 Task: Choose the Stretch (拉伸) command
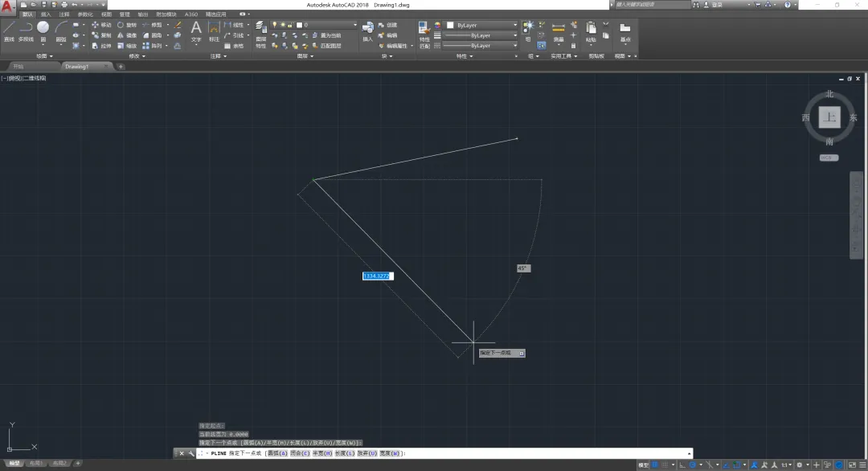[101, 46]
